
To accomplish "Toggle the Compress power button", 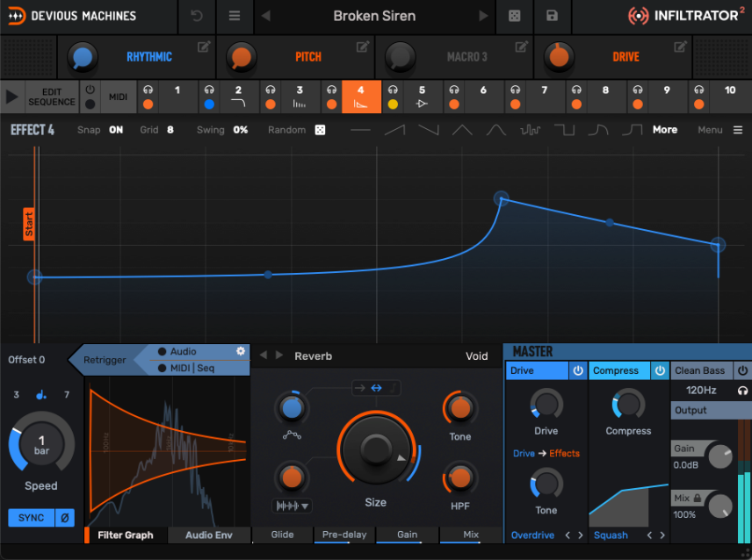I will pos(660,370).
